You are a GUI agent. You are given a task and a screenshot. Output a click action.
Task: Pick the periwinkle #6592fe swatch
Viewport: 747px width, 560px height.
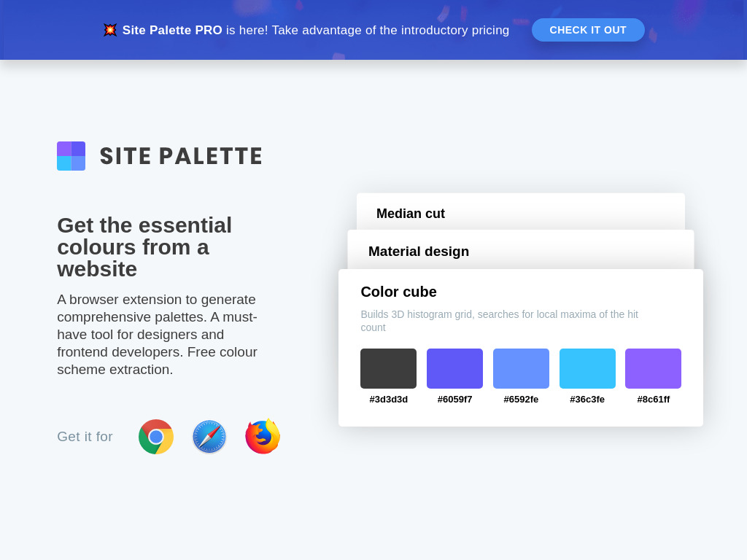point(521,368)
